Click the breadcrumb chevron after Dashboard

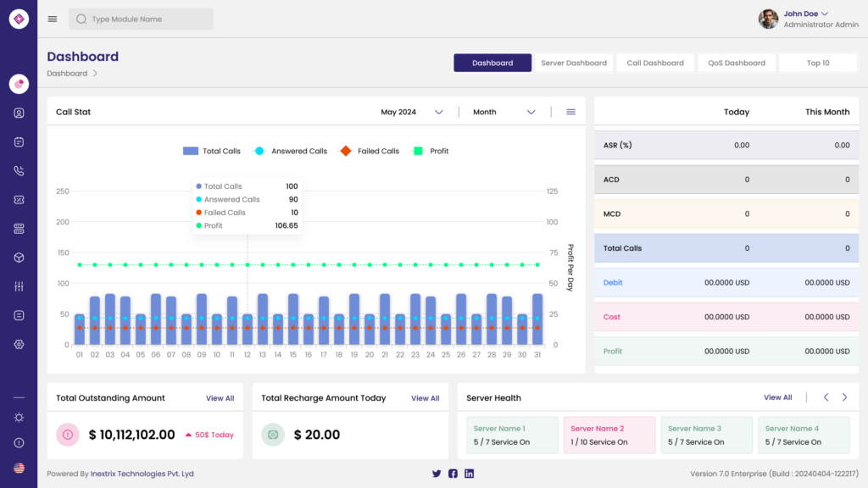95,73
